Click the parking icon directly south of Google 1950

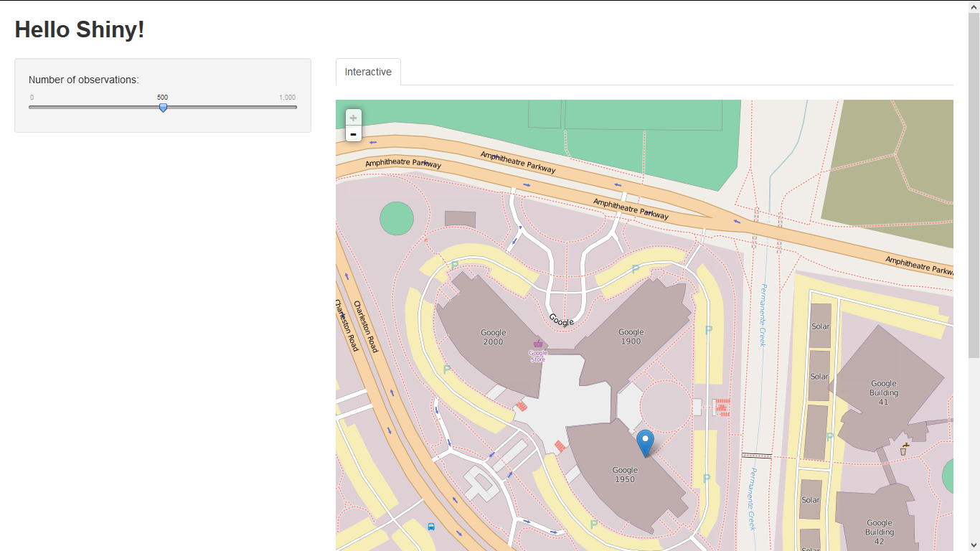(x=594, y=524)
